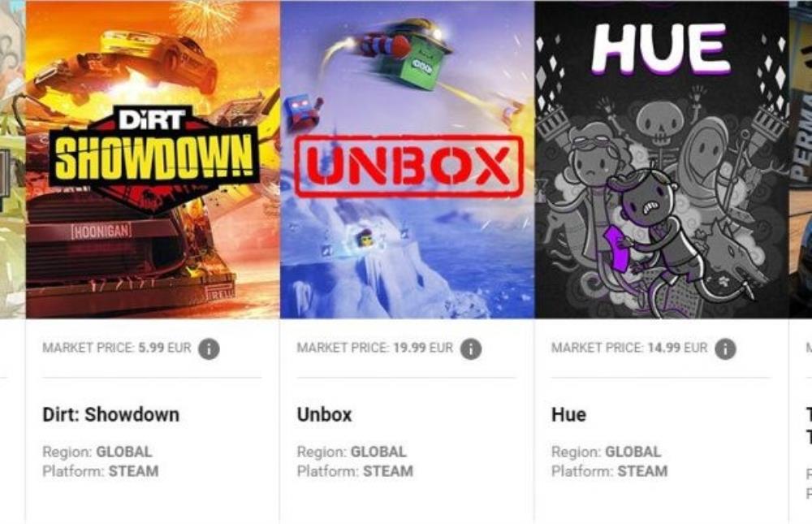Click info icon beside Dirt: Showdown market price
Image resolution: width=812 pixels, height=524 pixels.
coord(209,349)
